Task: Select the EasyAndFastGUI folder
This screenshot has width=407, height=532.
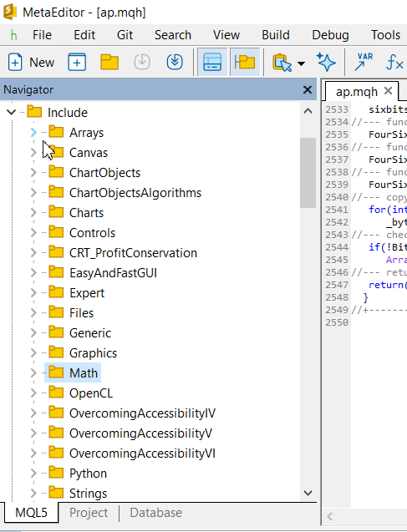Action: (x=113, y=273)
